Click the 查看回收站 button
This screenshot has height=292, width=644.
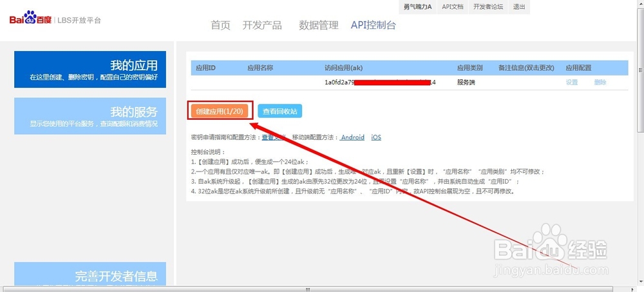[280, 111]
